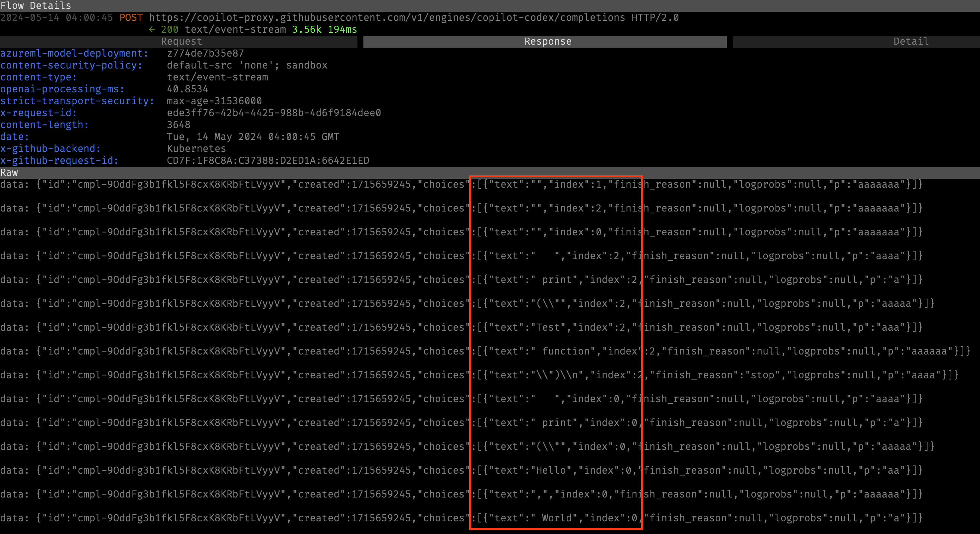This screenshot has height=534, width=980.
Task: Click the data line with index 1
Action: pos(461,185)
